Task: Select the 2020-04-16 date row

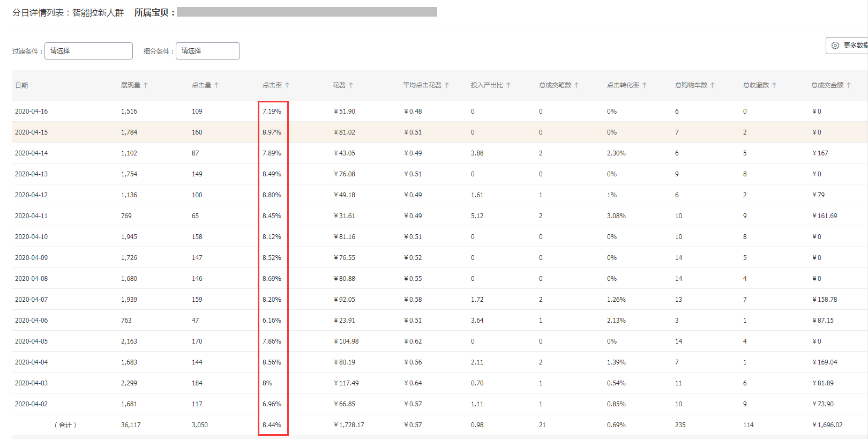Action: click(x=31, y=111)
